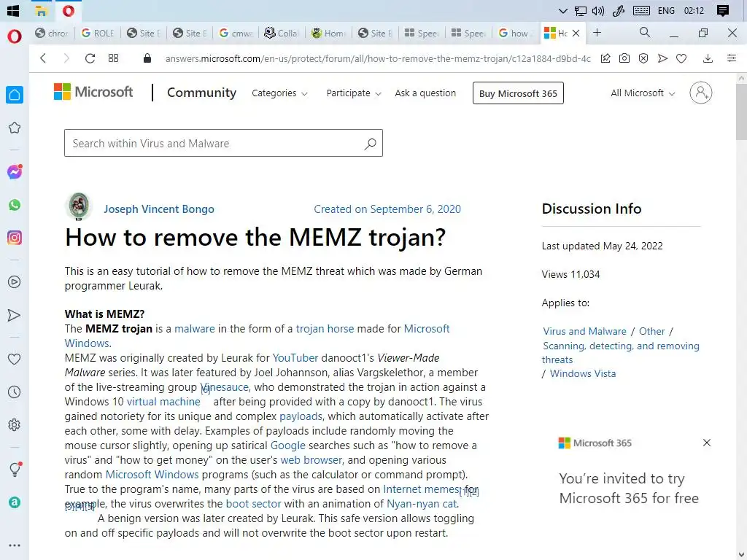Click the user sign-in avatar icon
Image resolution: width=747 pixels, height=560 pixels.
coord(701,93)
